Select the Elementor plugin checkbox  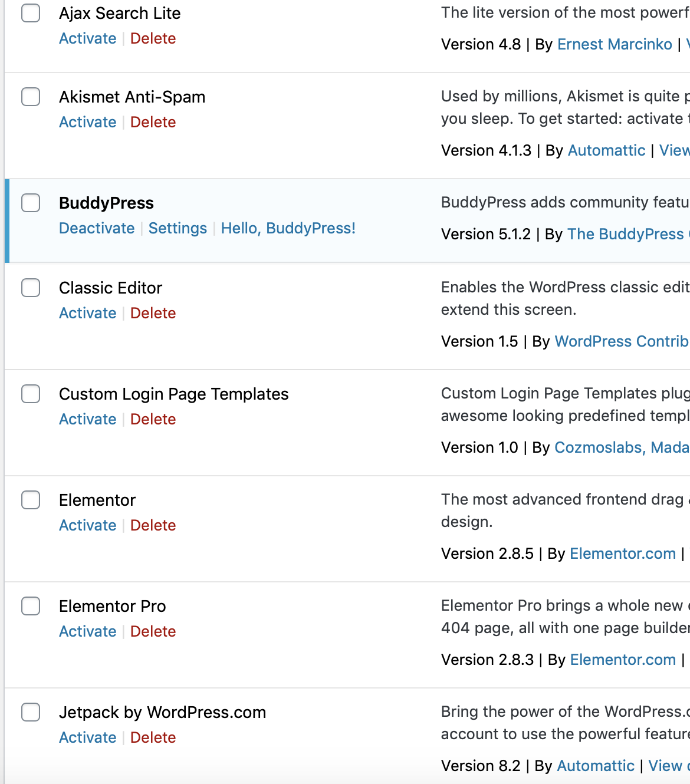pos(31,500)
